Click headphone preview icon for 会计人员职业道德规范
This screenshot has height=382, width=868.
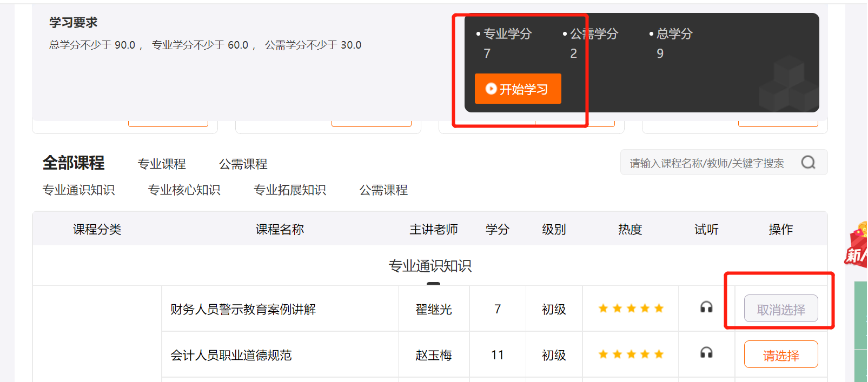click(x=706, y=353)
